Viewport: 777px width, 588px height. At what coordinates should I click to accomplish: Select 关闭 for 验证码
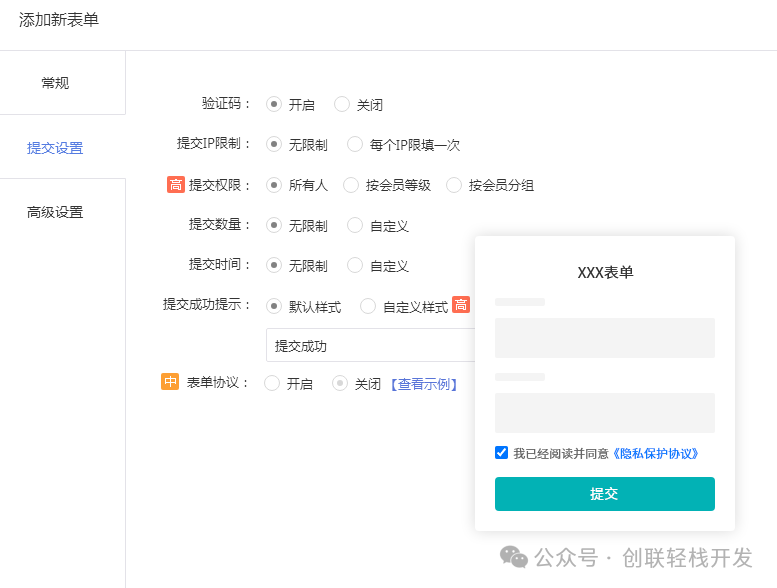tap(342, 105)
